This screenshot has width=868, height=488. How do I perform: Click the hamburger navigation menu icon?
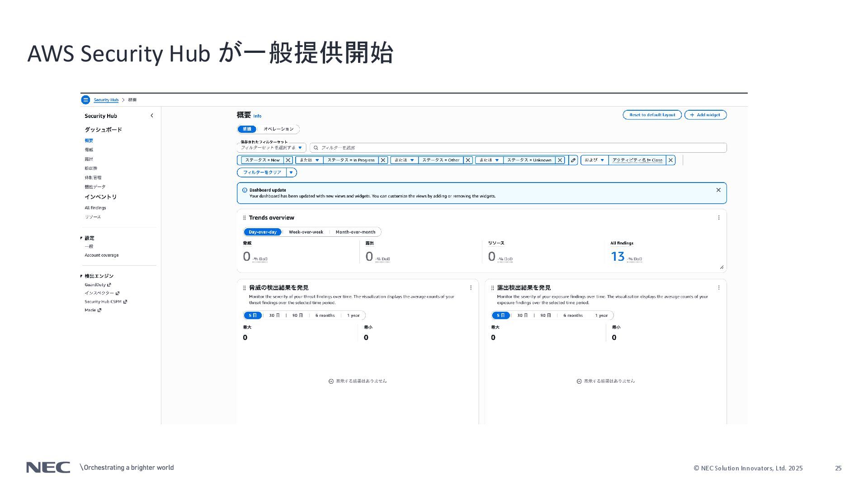(85, 100)
